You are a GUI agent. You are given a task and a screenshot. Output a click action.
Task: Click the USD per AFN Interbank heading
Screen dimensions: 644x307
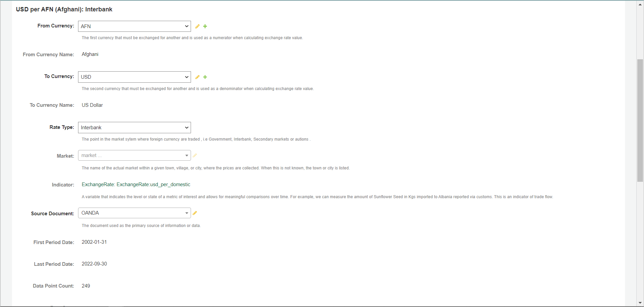click(64, 9)
